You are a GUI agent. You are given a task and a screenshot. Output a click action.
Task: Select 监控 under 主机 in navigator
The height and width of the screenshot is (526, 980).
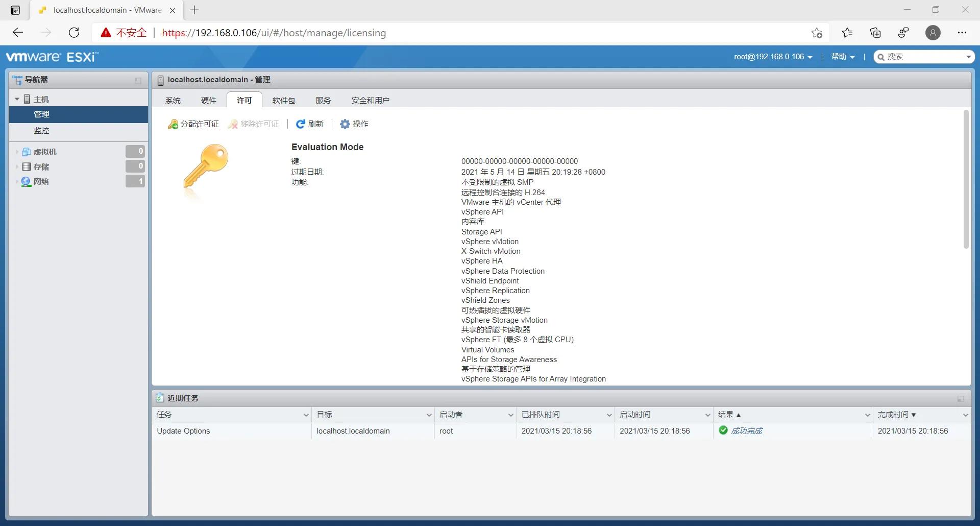point(42,131)
